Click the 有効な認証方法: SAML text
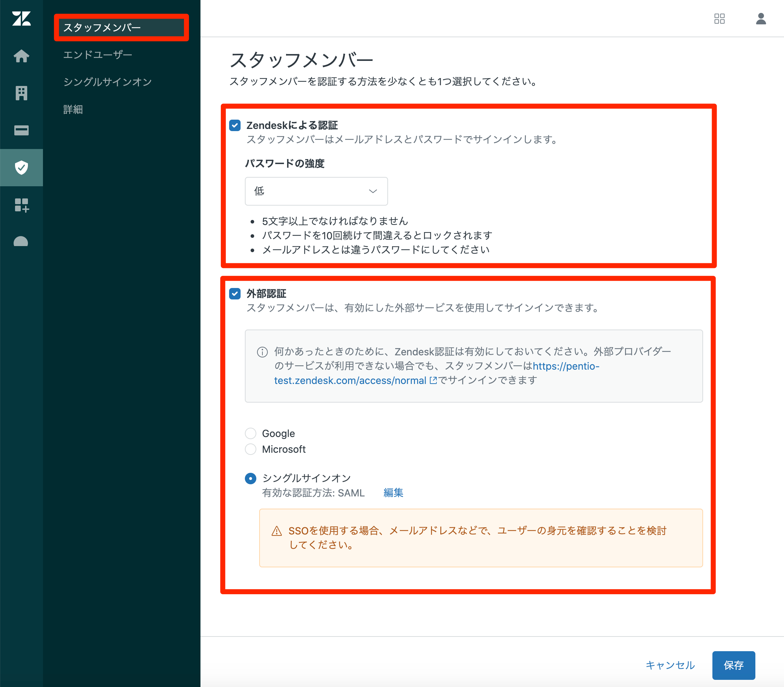784x687 pixels. click(314, 493)
